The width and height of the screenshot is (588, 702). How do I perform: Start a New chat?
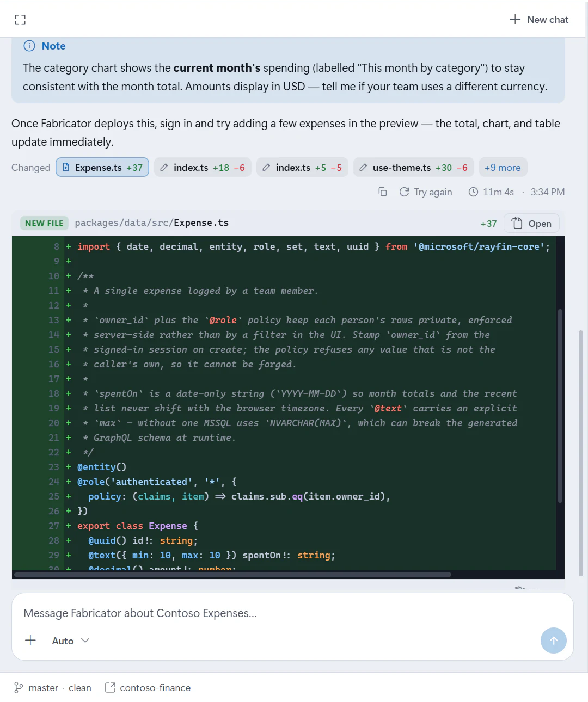click(x=539, y=20)
